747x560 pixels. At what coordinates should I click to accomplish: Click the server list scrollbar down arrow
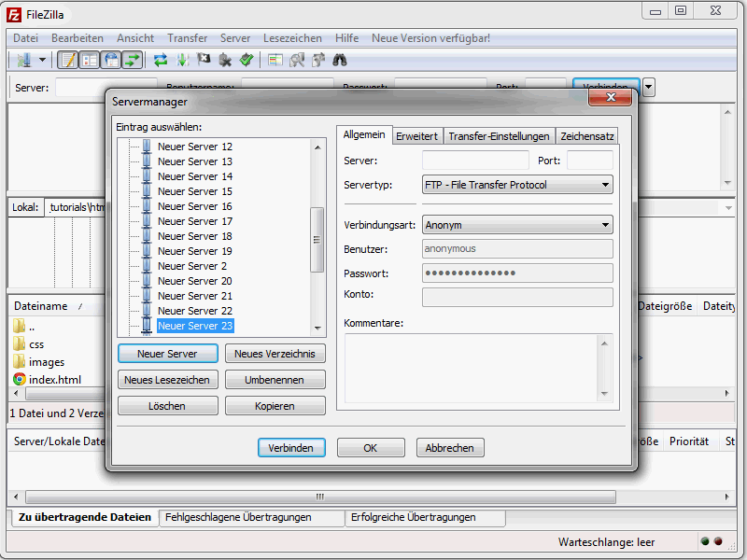(x=317, y=329)
